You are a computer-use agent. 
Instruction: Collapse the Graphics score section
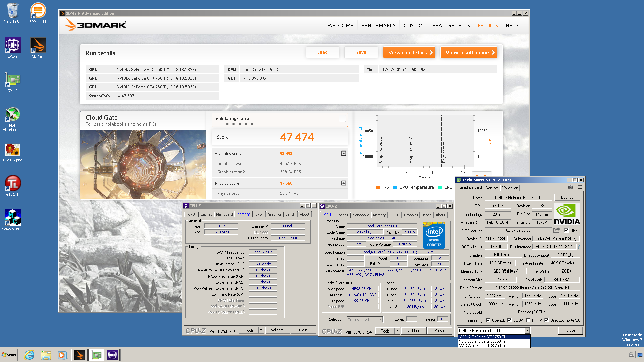coord(343,153)
